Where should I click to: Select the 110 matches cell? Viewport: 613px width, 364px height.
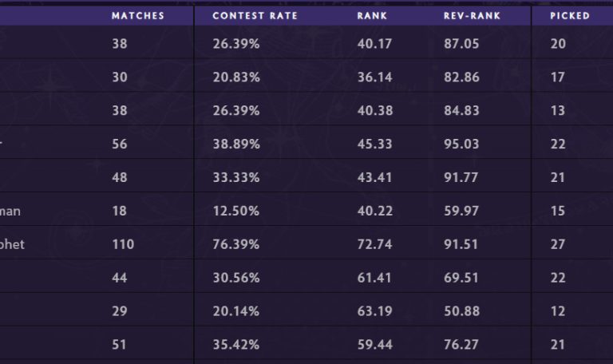[x=123, y=244]
